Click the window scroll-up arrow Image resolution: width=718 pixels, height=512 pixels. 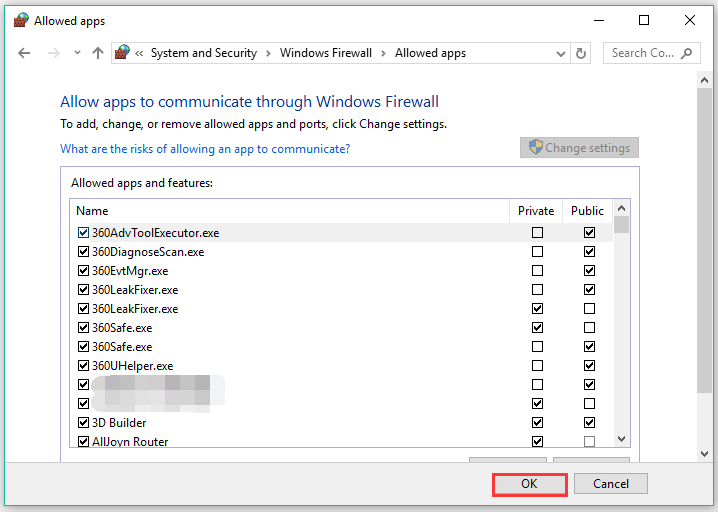click(704, 81)
